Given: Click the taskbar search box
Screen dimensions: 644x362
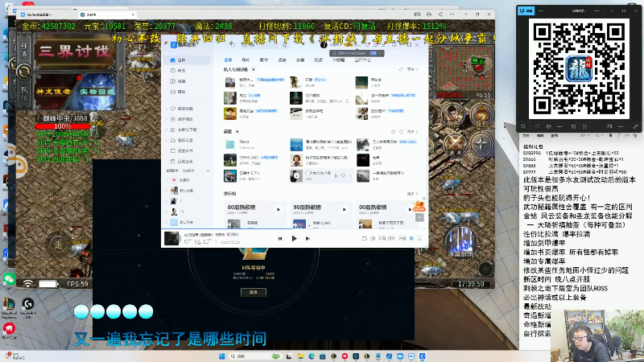Looking at the screenshot, I should (x=254, y=356).
